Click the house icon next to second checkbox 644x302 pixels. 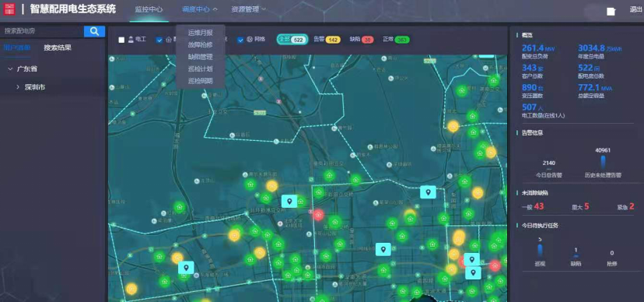169,40
